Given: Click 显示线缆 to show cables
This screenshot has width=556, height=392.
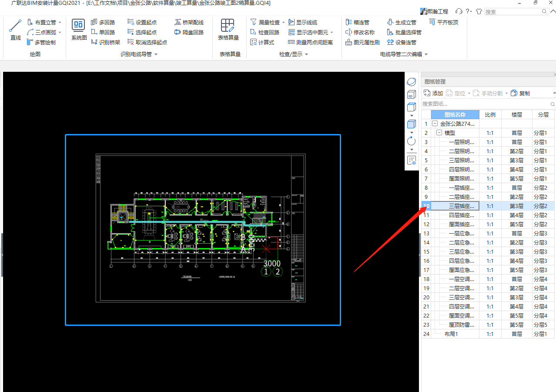Looking at the screenshot, I should [x=303, y=22].
